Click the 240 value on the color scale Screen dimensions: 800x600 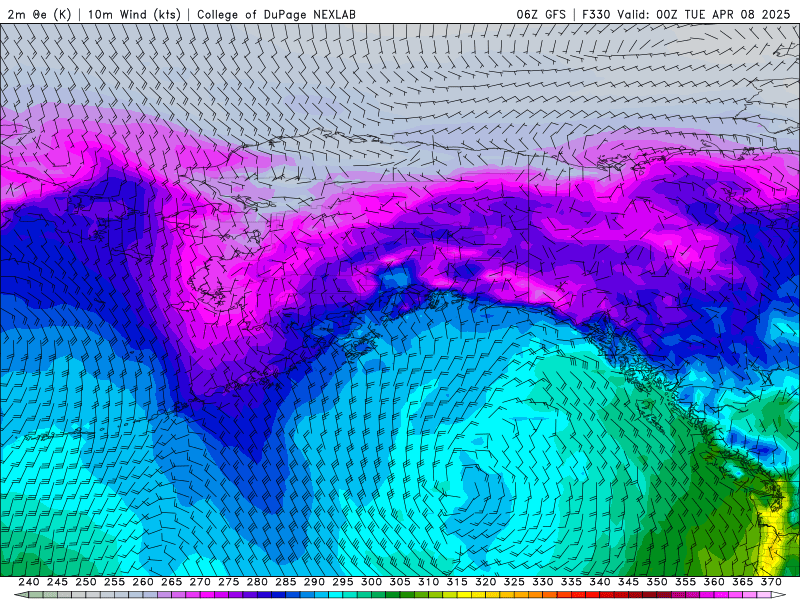pos(29,582)
